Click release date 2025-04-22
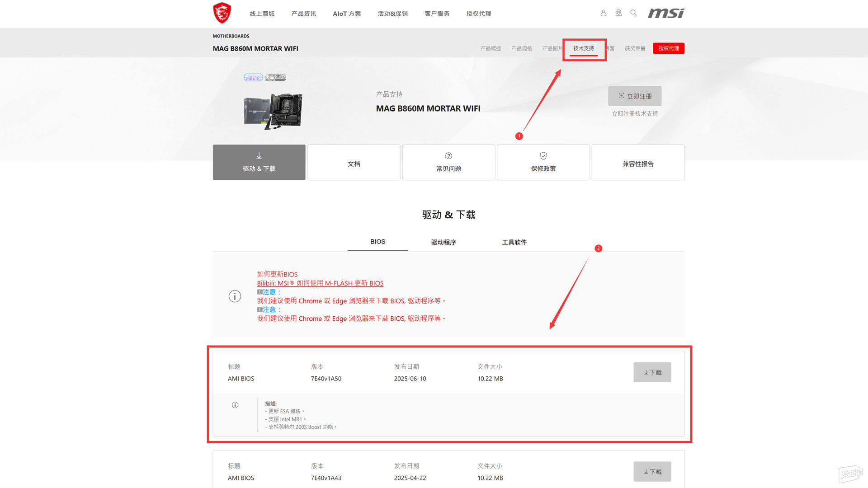The width and height of the screenshot is (868, 488). [410, 478]
